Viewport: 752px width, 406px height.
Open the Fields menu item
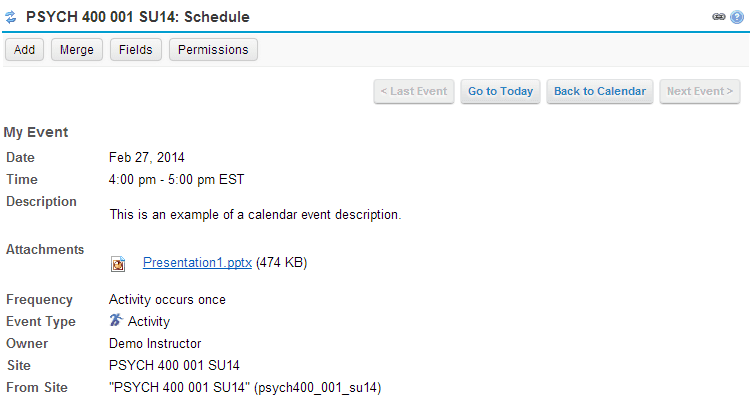[136, 50]
